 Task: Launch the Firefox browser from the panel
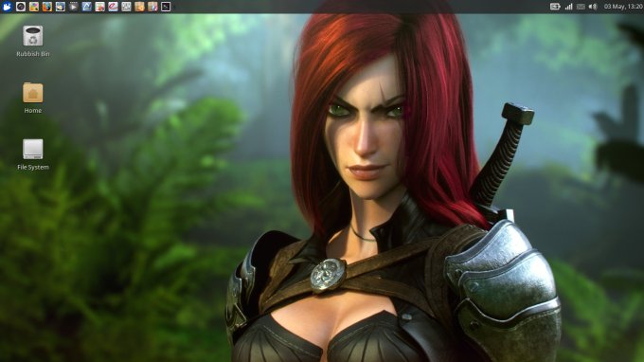47,7
